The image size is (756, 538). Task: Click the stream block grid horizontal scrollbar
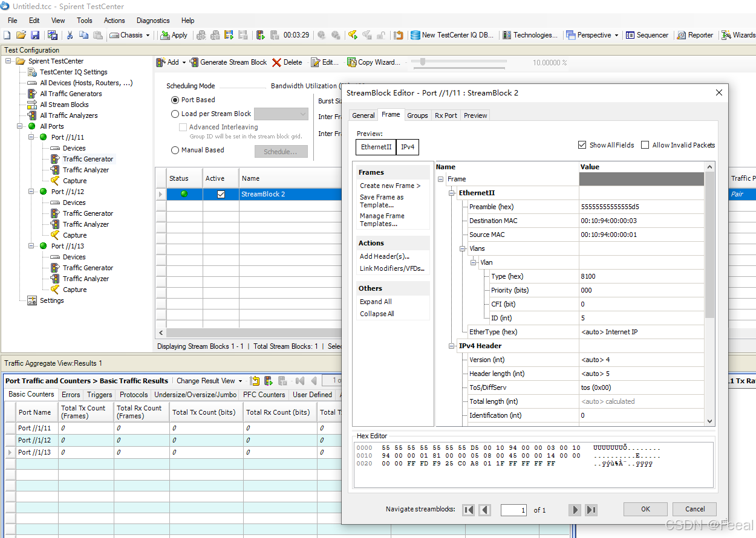pos(254,333)
